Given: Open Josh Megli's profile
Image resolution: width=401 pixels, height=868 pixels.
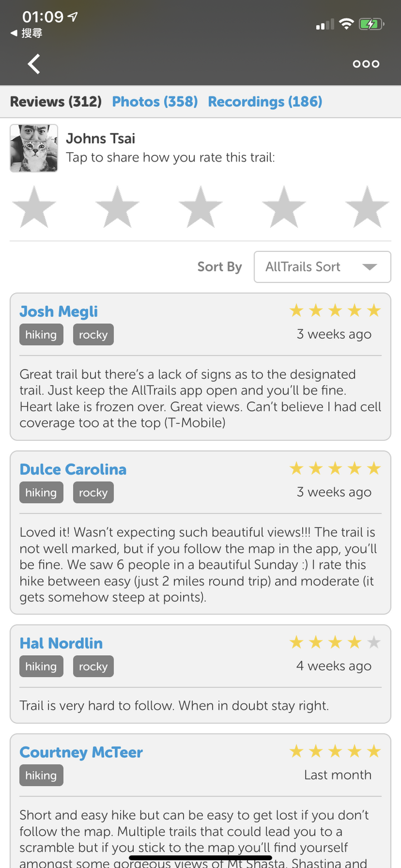Looking at the screenshot, I should click(x=58, y=311).
